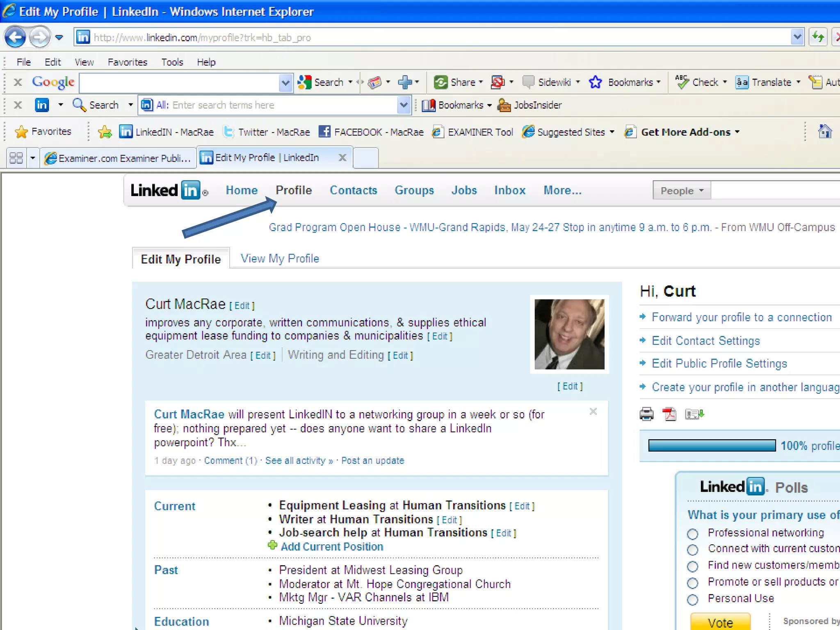The image size is (840, 630).
Task: Click the Home house icon
Action: [825, 132]
